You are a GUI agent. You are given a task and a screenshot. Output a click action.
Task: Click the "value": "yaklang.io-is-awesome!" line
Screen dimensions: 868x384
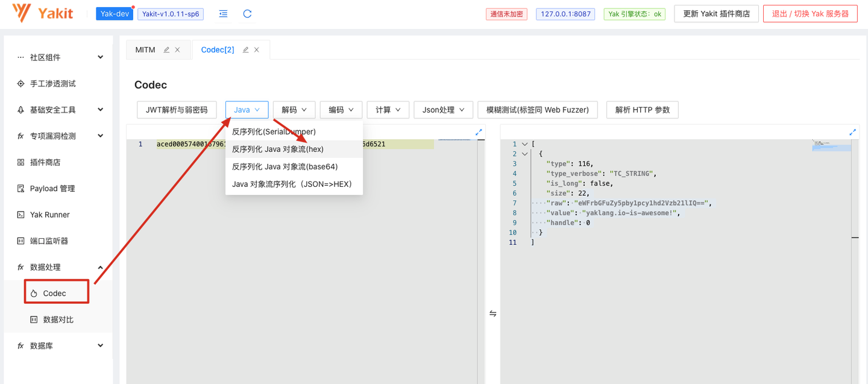click(x=613, y=213)
